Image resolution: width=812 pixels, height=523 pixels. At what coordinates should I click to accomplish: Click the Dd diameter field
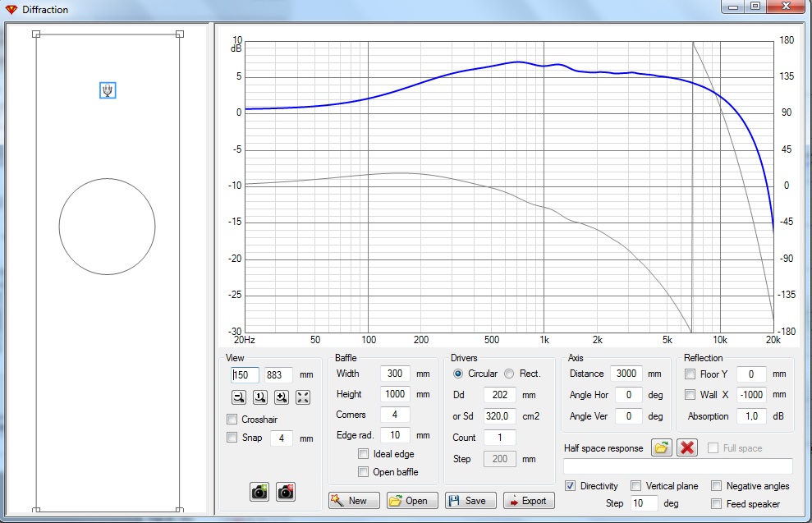tap(500, 395)
